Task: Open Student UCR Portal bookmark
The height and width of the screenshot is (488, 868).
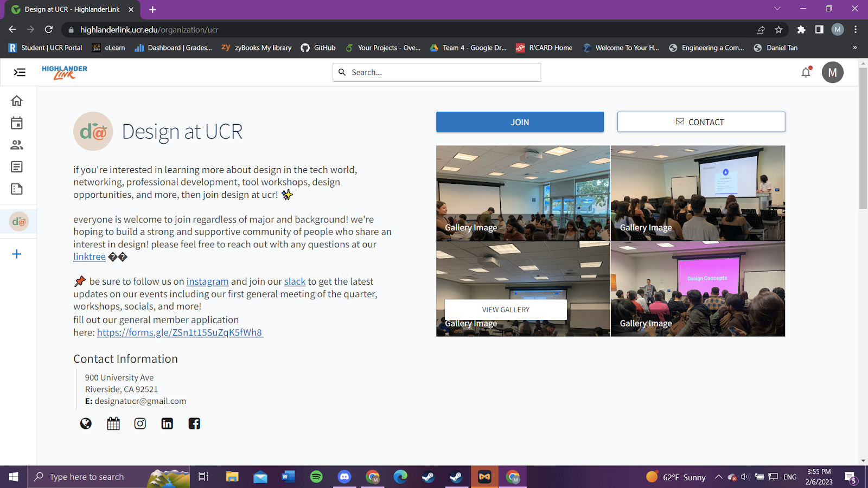Action: 45,48
